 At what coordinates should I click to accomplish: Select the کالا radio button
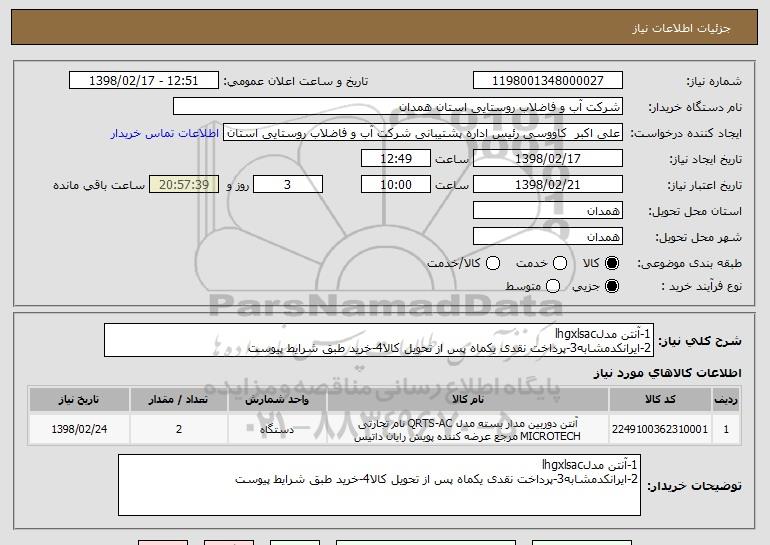[x=612, y=263]
